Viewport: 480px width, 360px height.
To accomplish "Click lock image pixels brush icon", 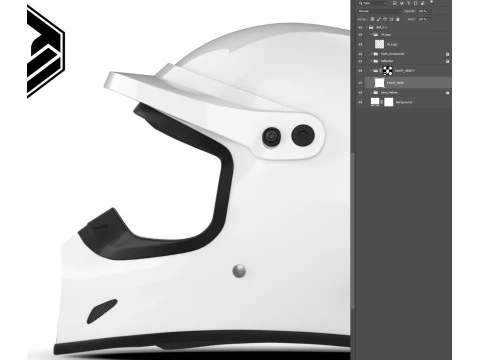I will (x=379, y=19).
